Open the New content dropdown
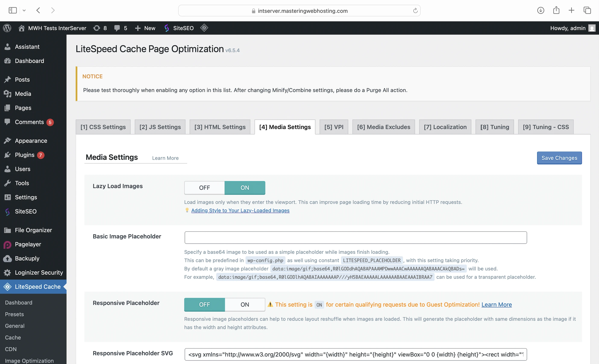Image resolution: width=599 pixels, height=364 pixels. 145,28
